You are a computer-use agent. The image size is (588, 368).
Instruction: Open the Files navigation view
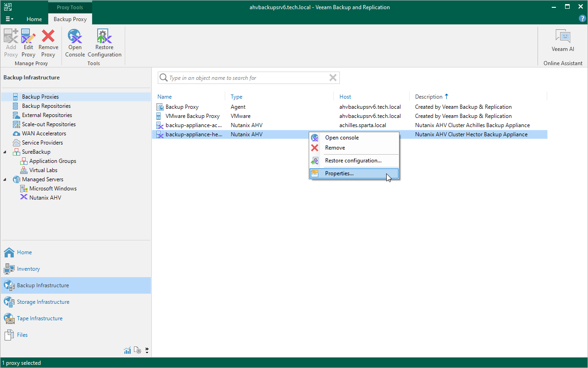coord(76,335)
